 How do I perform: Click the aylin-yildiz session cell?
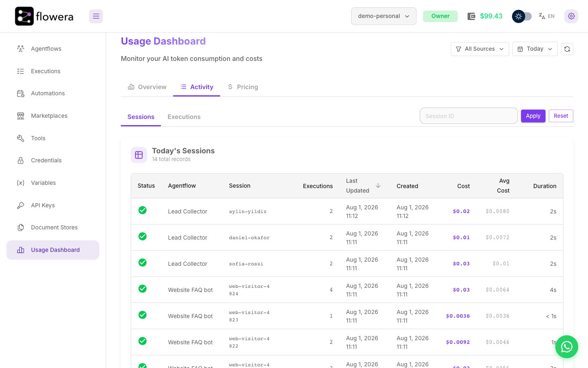[247, 211]
